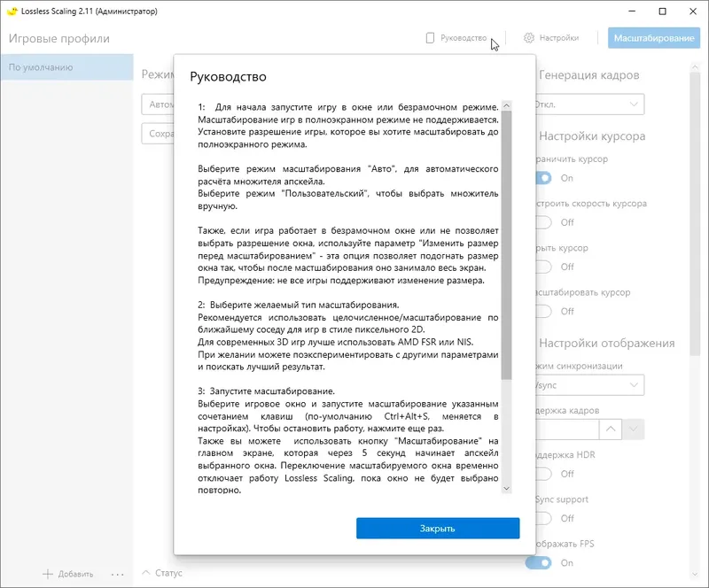Open Настройки gear icon
Image resolution: width=709 pixels, height=588 pixels.
pyautogui.click(x=528, y=38)
